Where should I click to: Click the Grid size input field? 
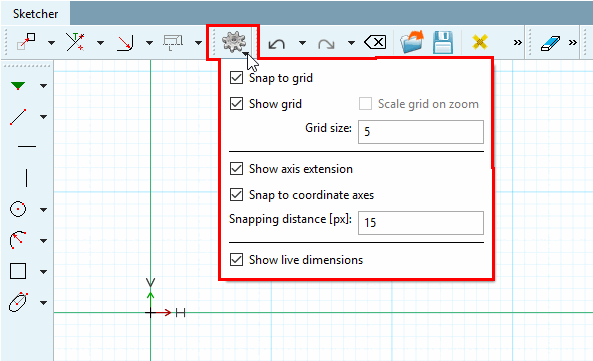(x=421, y=132)
